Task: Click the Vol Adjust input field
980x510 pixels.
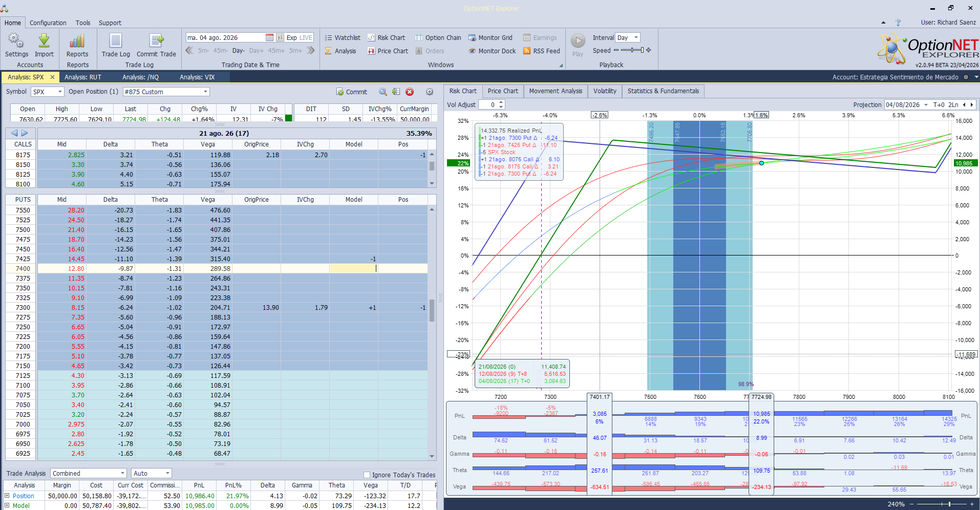Action: [x=488, y=104]
